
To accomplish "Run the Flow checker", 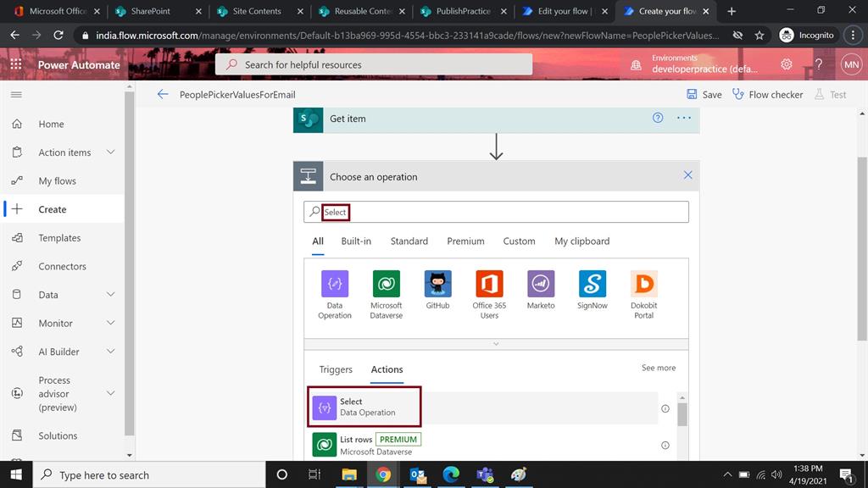I will coord(767,95).
